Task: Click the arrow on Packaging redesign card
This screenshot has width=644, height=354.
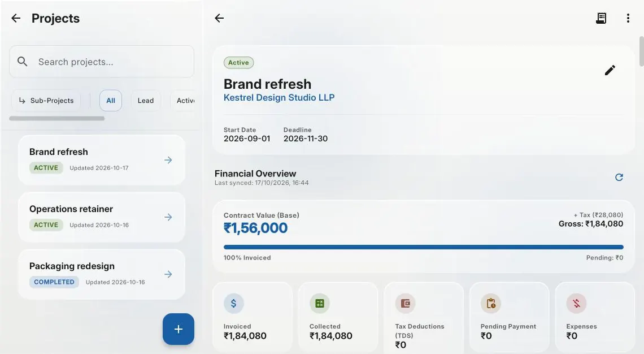Action: click(168, 274)
